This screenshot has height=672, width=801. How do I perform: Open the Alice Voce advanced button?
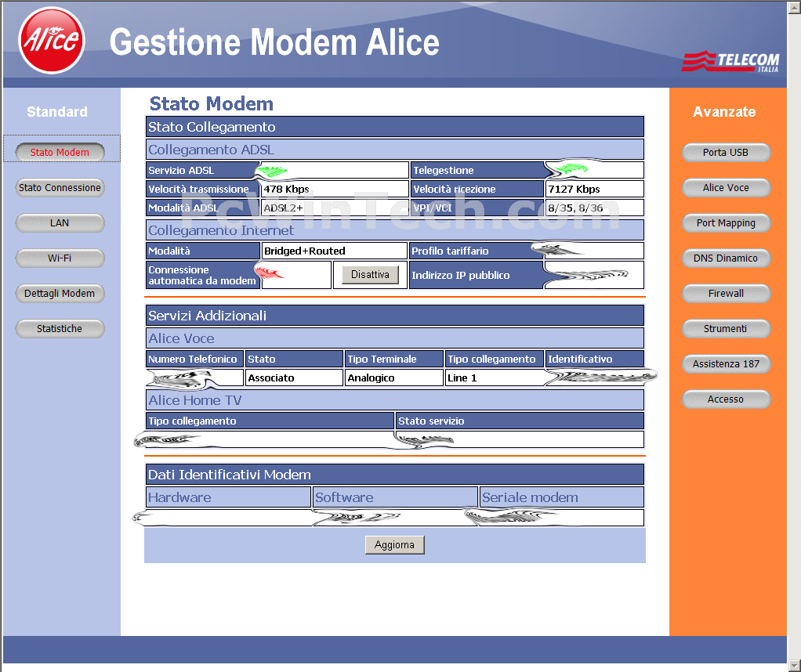click(x=726, y=187)
